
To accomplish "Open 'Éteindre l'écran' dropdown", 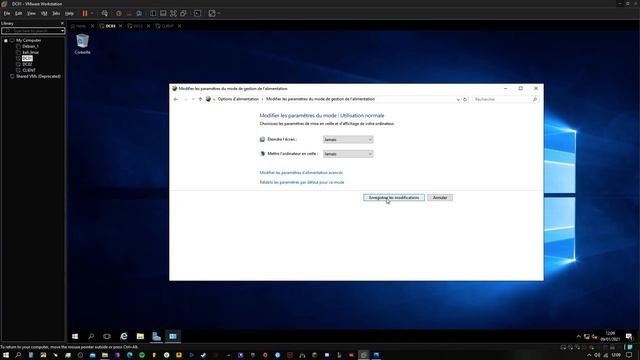I will 348,140.
